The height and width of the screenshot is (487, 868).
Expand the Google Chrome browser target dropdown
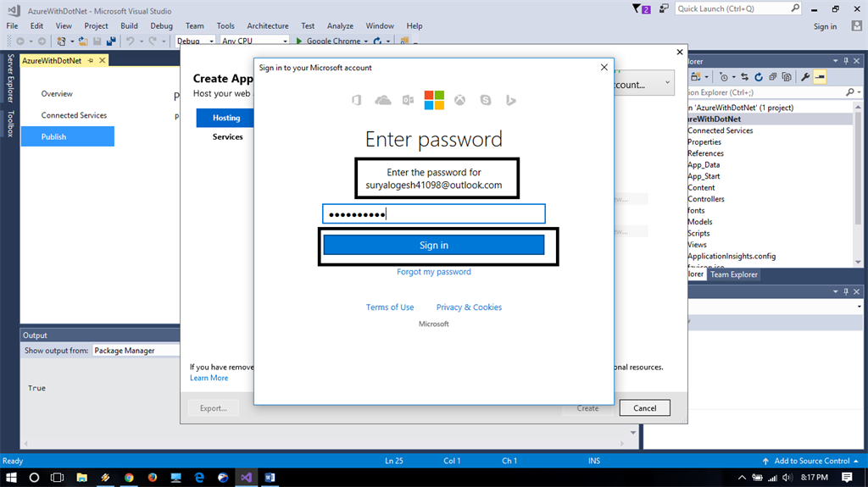366,42
